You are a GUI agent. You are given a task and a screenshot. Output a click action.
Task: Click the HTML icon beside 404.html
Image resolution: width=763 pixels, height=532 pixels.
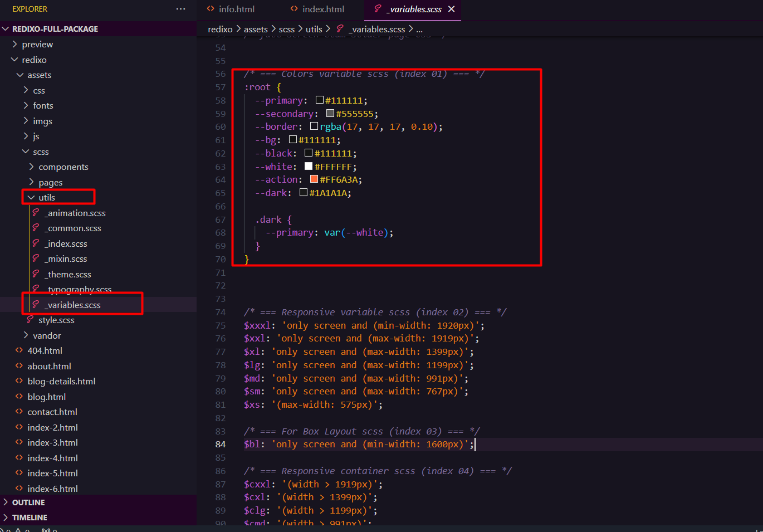pyautogui.click(x=19, y=350)
